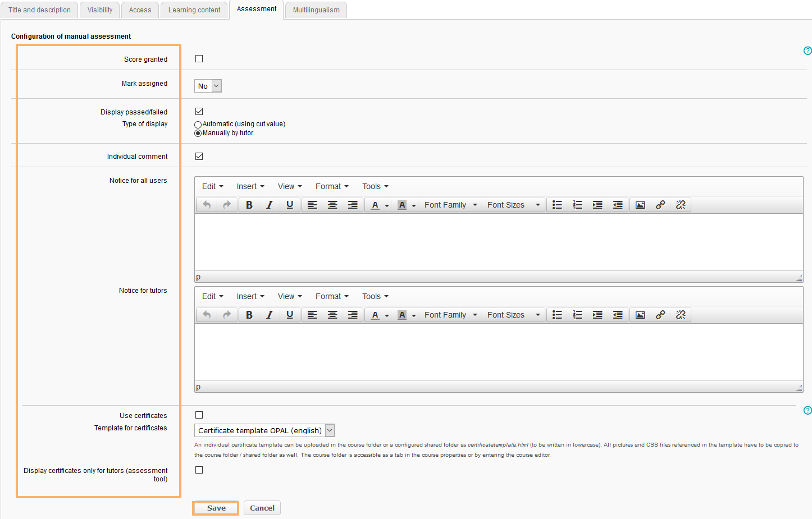Select Automatic (using cut value) radio option
The height and width of the screenshot is (519, 812).
click(x=198, y=125)
